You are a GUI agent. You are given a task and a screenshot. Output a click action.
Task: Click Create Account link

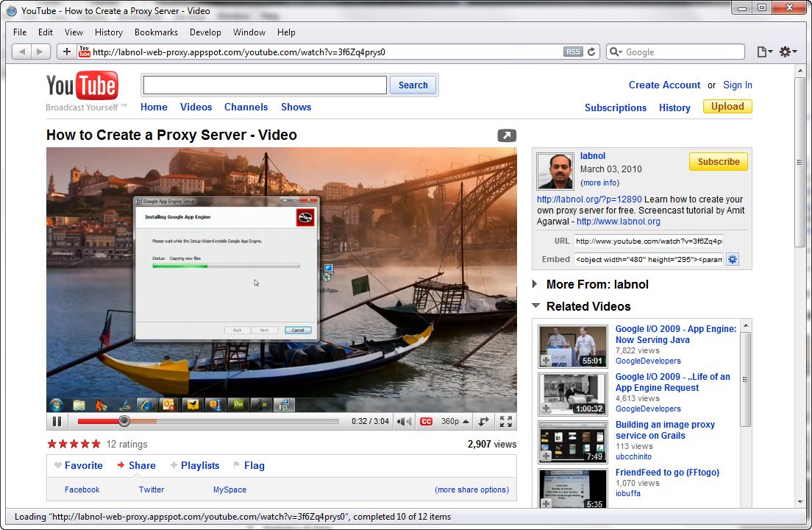pyautogui.click(x=664, y=85)
